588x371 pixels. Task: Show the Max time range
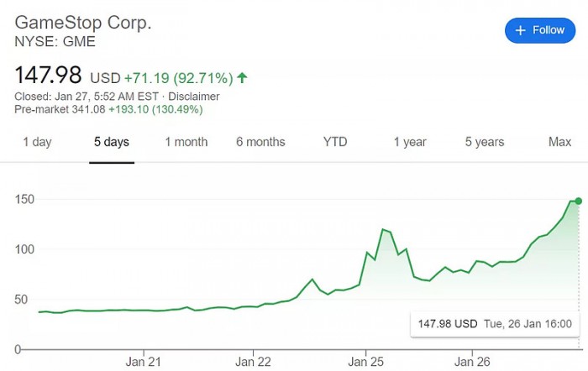tap(559, 142)
